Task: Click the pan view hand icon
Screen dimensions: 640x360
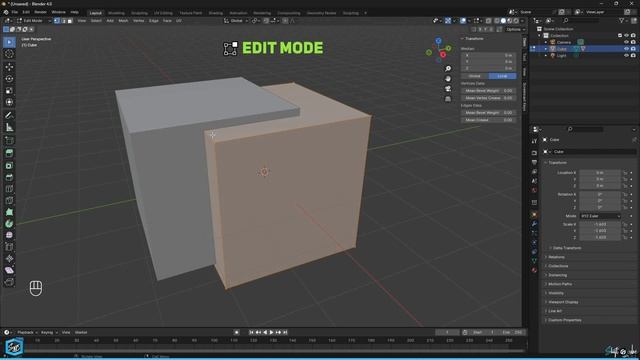Action: 448,79
